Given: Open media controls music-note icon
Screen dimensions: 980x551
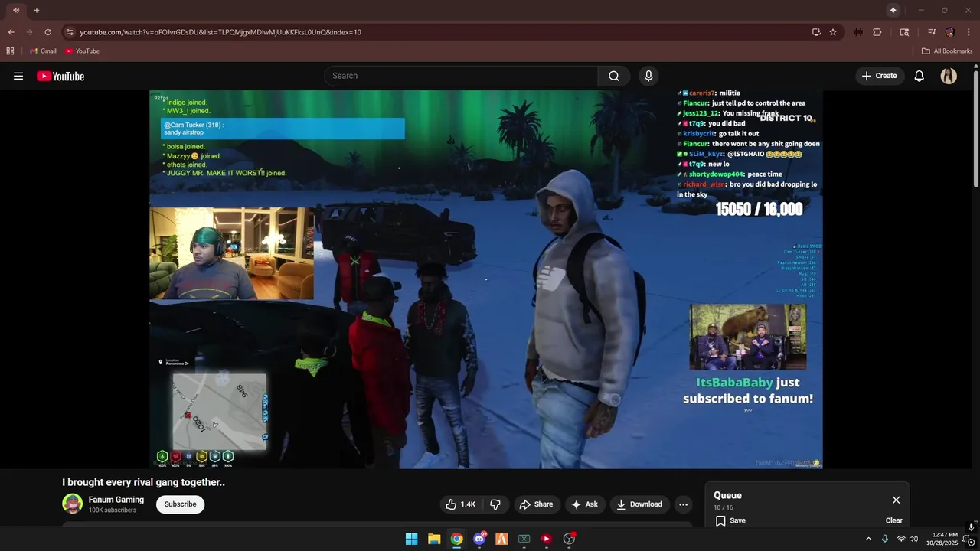Looking at the screenshot, I should (x=932, y=32).
